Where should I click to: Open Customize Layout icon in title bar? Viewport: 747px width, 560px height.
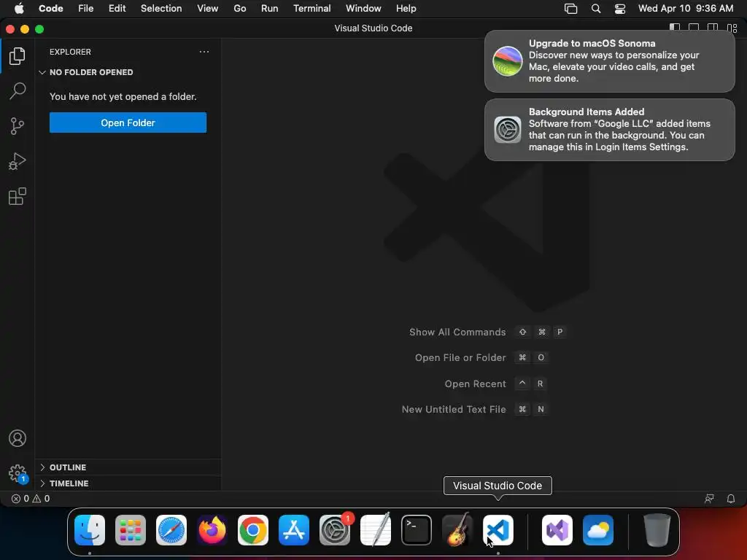(x=732, y=28)
